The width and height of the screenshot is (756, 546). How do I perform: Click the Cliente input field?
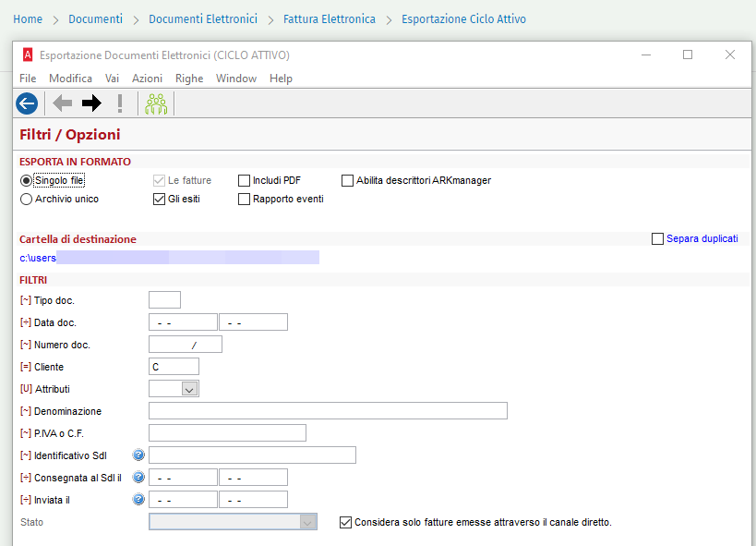pos(174,367)
